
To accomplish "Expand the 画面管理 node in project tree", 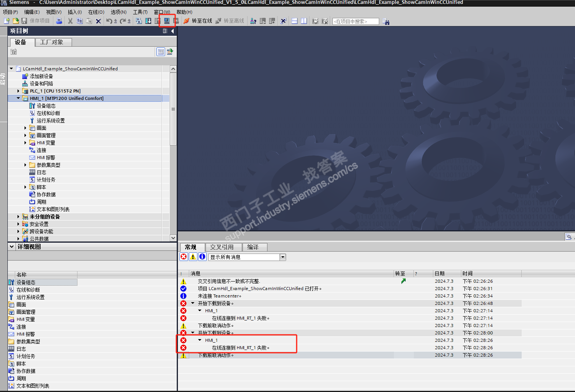I will click(x=25, y=135).
